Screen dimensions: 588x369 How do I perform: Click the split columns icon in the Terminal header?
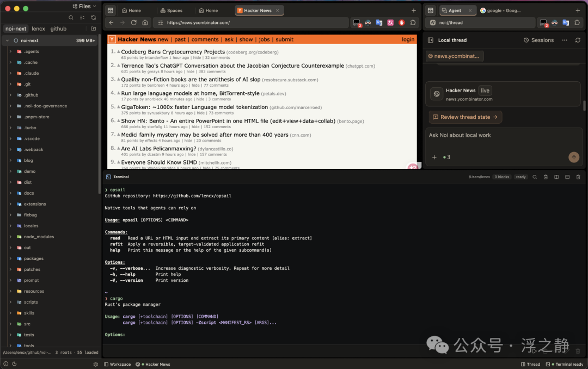(x=556, y=177)
